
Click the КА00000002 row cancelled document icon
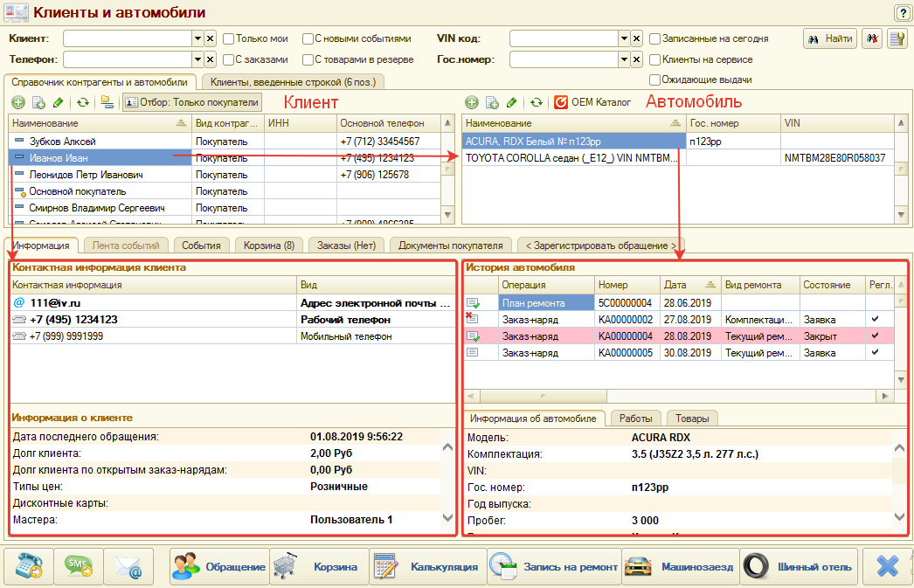472,318
